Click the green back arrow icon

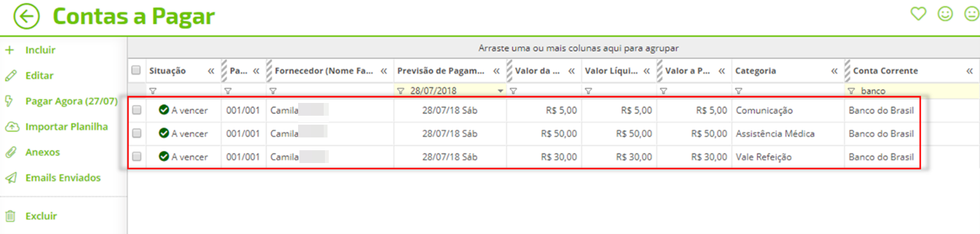click(26, 17)
